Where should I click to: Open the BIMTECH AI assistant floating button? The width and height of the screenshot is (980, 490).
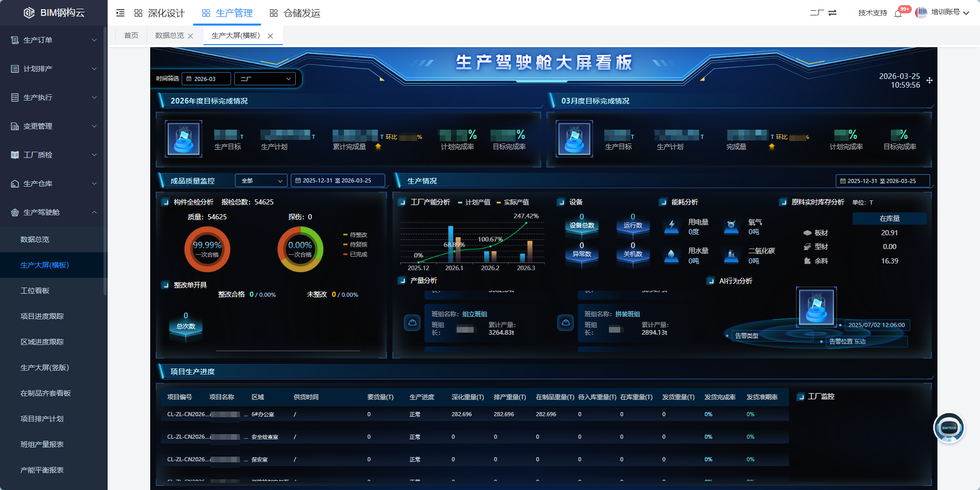(x=949, y=428)
